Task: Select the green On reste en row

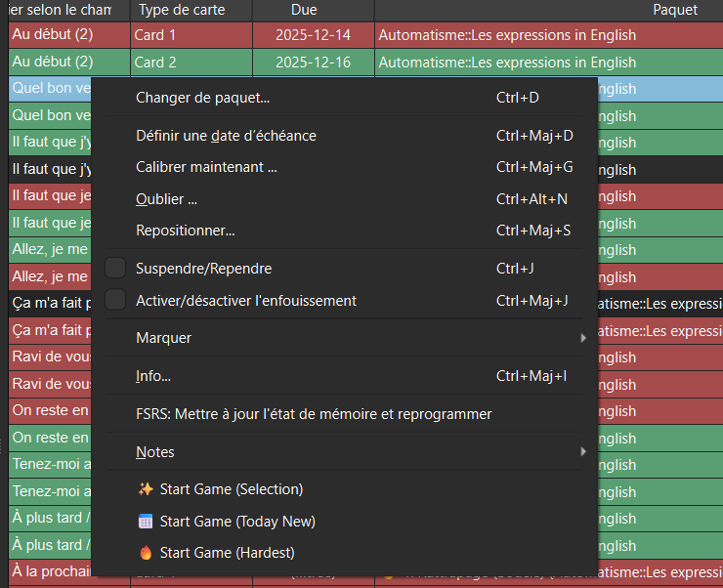Action: click(x=50, y=438)
